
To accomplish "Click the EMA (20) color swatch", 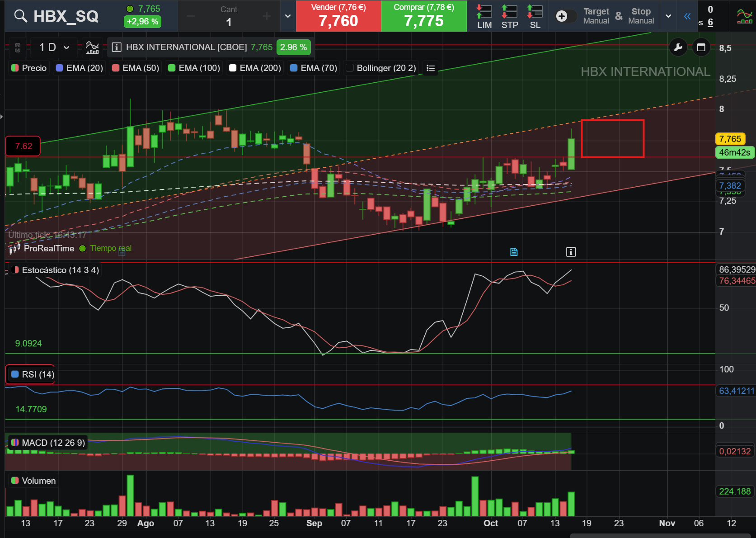I will pos(59,68).
